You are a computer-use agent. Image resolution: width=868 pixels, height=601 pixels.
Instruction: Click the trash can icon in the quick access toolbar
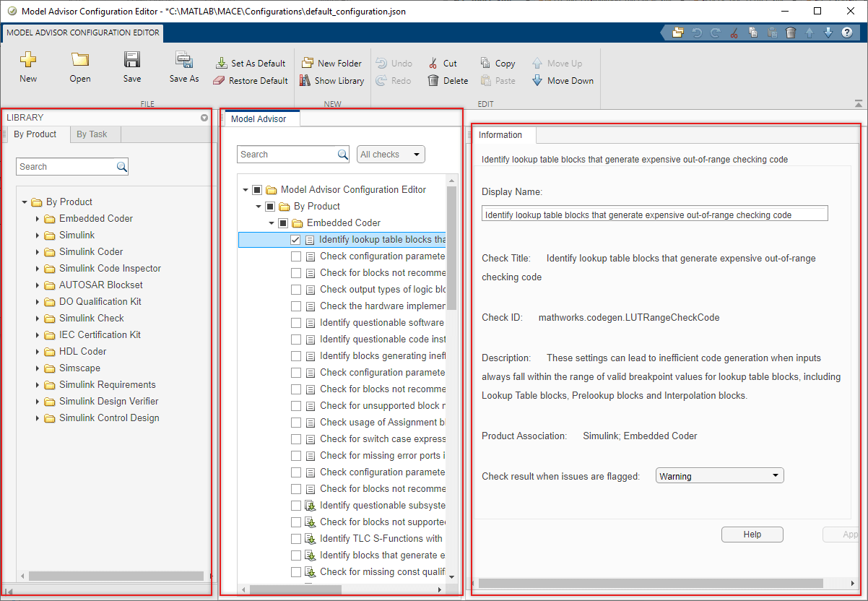coord(791,33)
